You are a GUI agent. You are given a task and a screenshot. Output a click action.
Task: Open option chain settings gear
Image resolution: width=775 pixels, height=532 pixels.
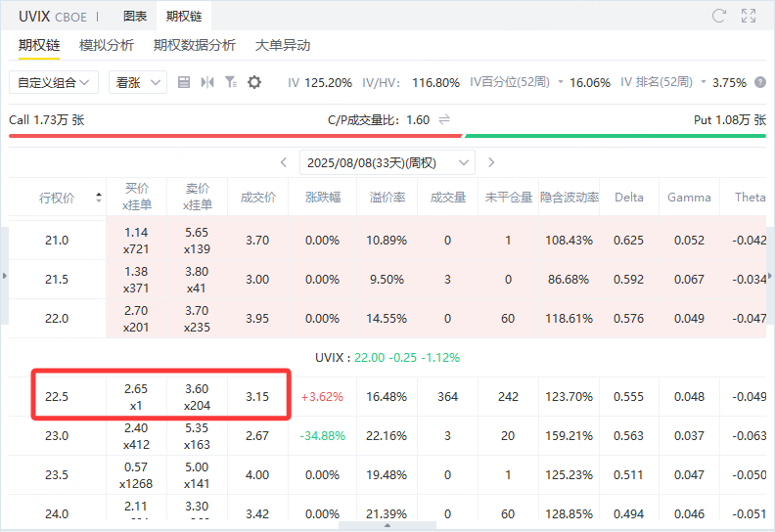(x=254, y=82)
